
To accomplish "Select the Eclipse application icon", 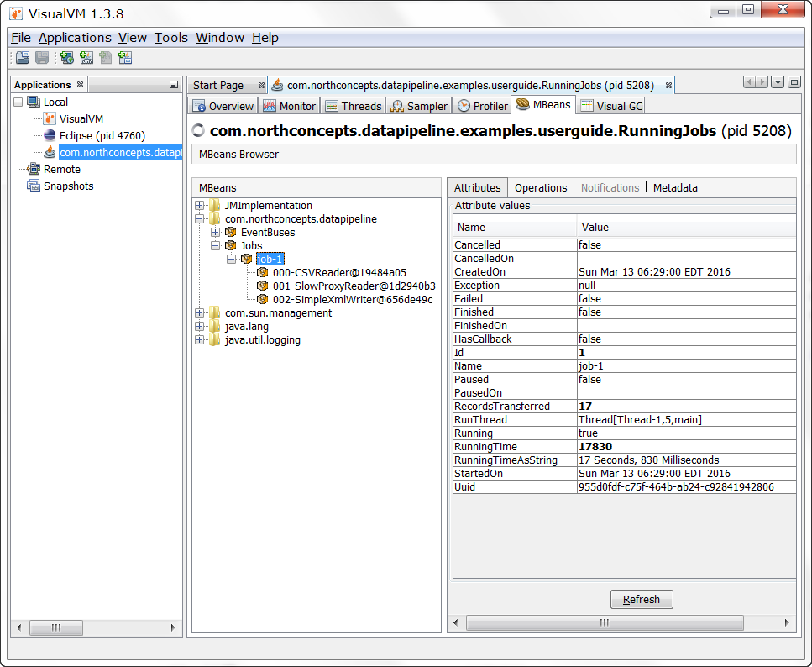I will point(50,135).
